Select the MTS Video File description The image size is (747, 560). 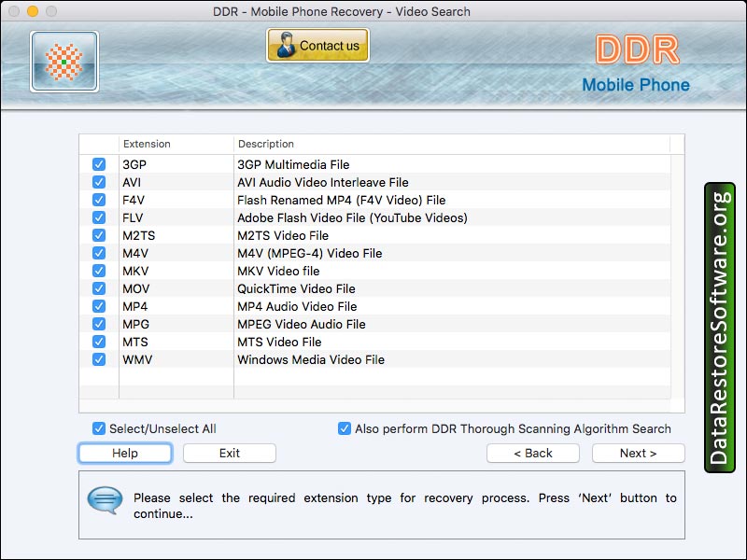point(279,342)
